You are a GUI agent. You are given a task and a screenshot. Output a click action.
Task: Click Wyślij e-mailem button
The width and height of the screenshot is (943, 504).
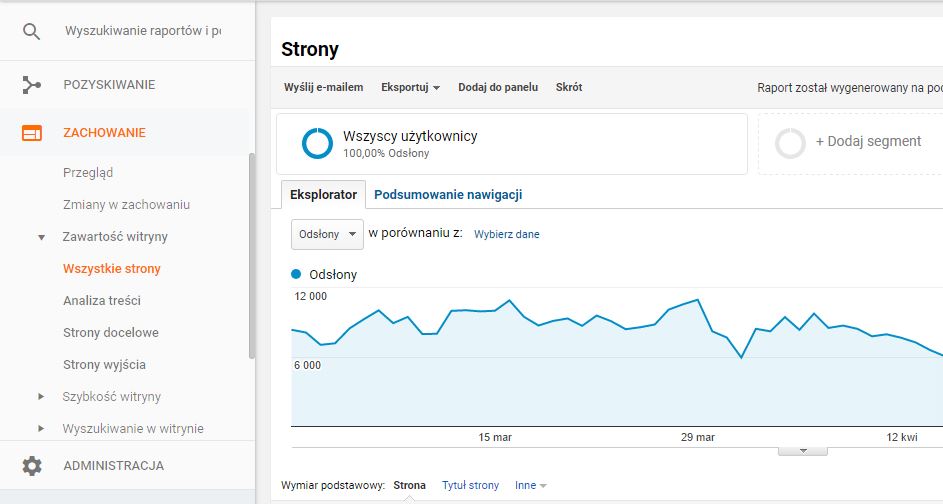tap(324, 87)
